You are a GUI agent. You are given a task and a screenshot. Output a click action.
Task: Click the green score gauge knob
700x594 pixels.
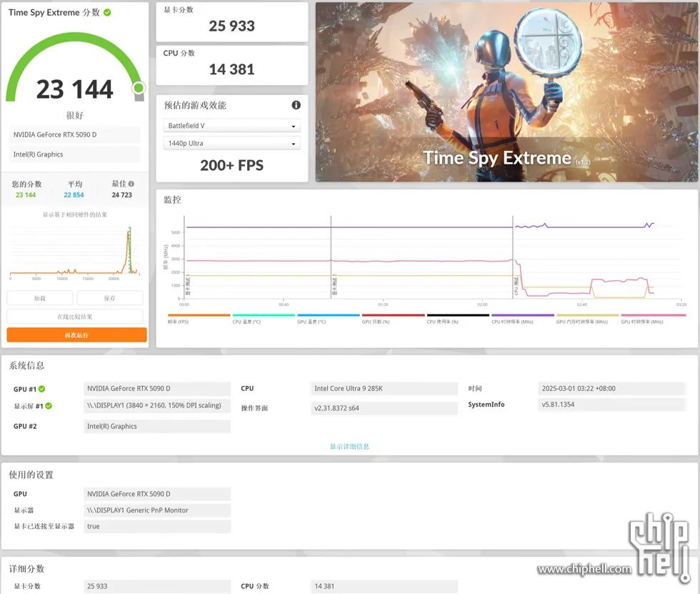coord(139,87)
